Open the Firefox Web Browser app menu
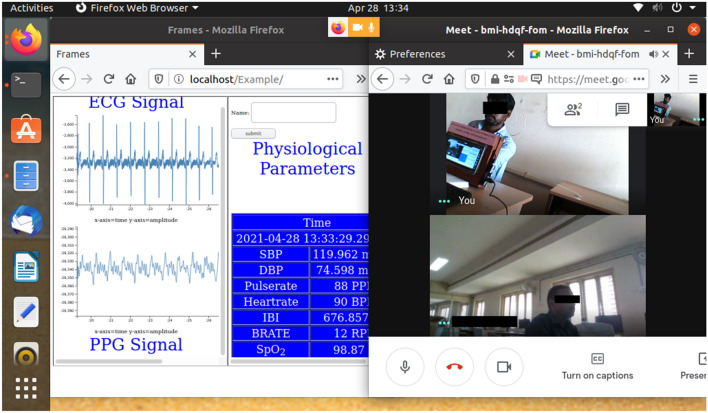Screen dimensions: 708x413 tap(128, 7)
